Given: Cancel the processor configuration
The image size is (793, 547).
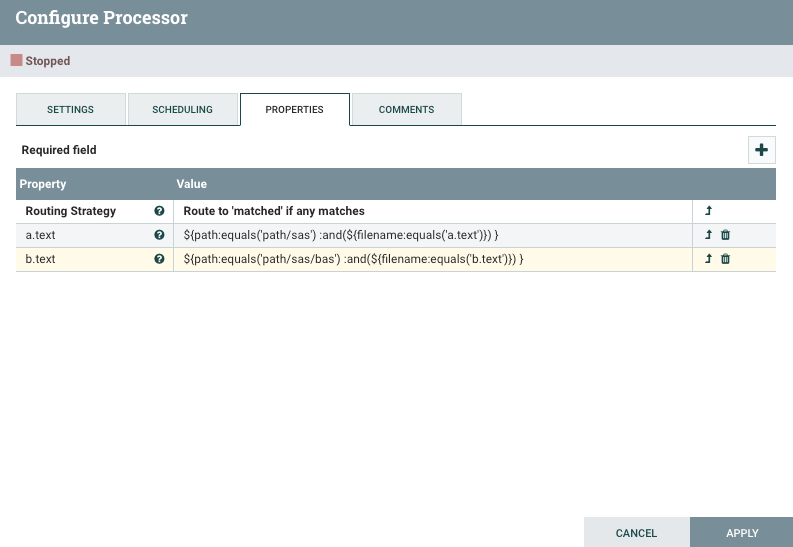Looking at the screenshot, I should coord(636,533).
